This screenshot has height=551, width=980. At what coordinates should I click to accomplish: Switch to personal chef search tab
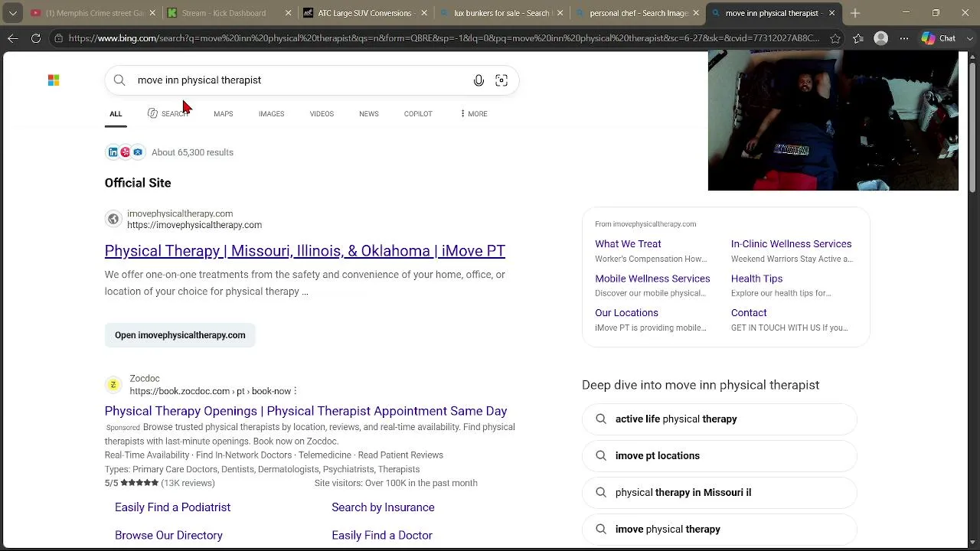click(x=638, y=13)
